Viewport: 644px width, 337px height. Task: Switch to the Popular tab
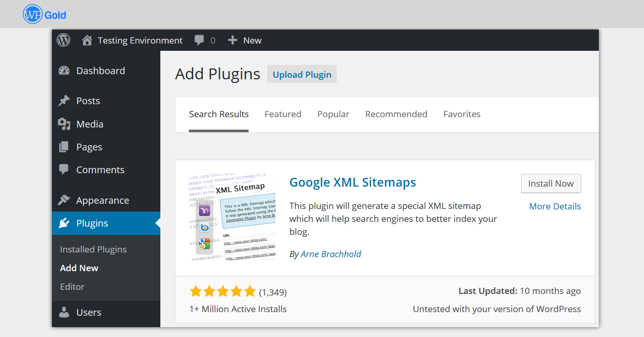tap(333, 114)
